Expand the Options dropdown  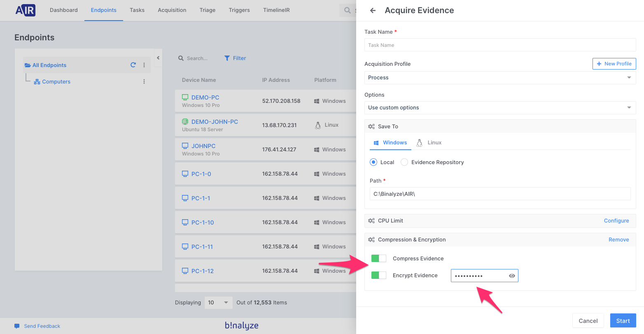(x=500, y=108)
